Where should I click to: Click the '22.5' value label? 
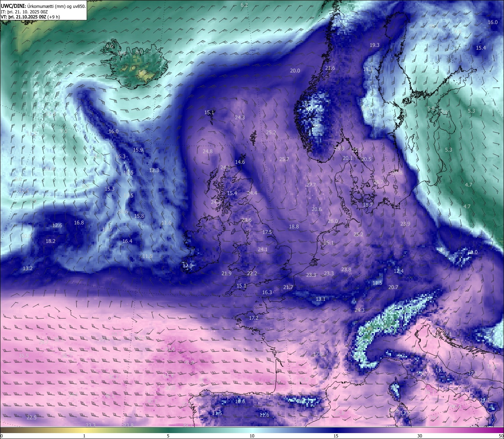[x=31, y=418]
